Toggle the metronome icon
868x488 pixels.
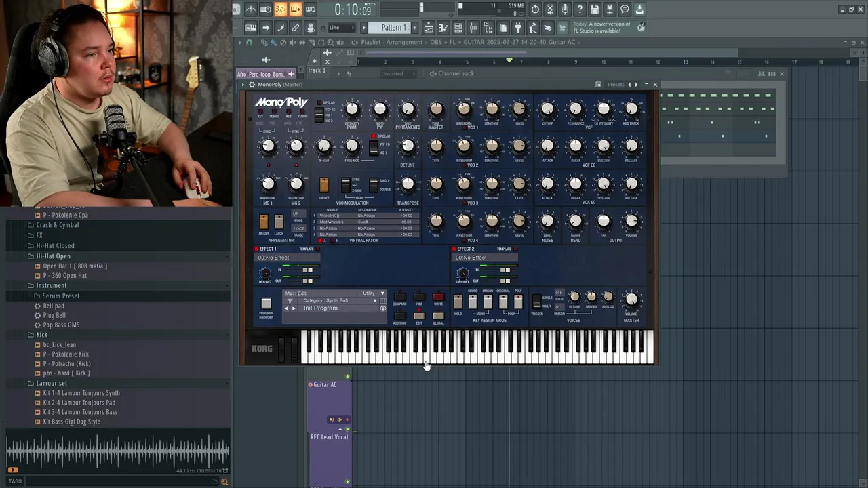coord(251,9)
